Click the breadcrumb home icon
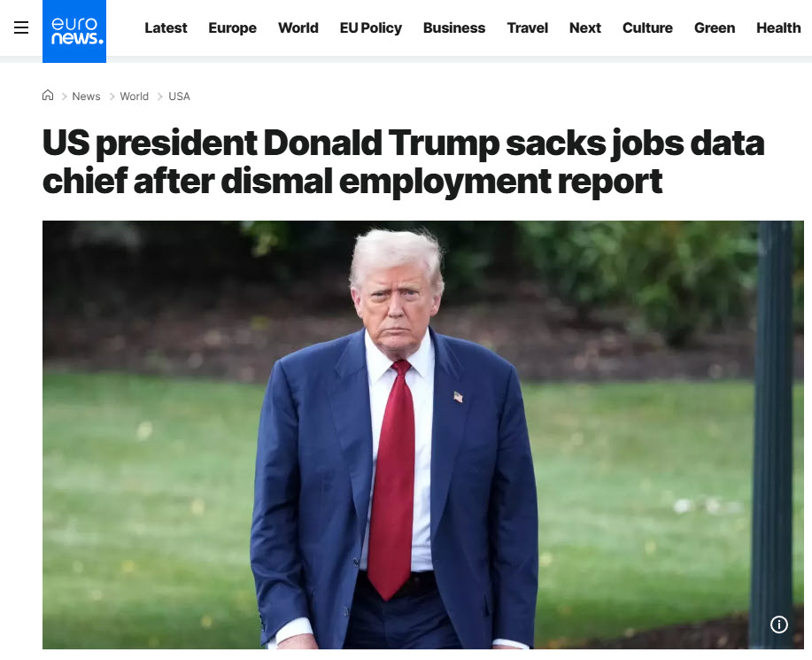Image resolution: width=812 pixels, height=660 pixels. [48, 96]
